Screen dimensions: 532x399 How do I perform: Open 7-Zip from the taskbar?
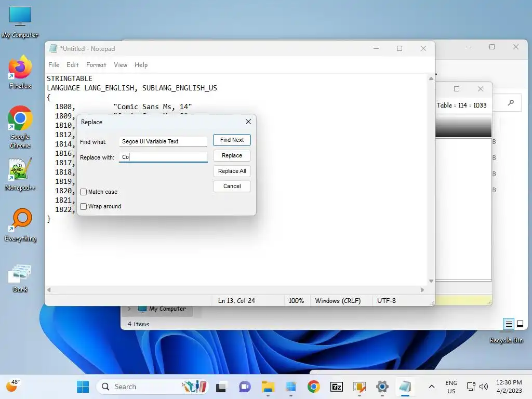(337, 387)
